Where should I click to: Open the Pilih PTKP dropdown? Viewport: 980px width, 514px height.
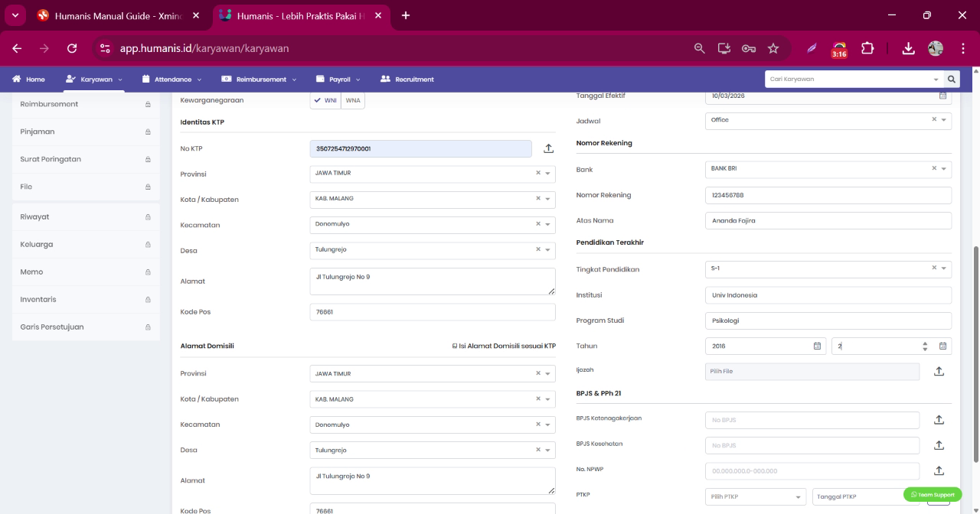(x=756, y=496)
